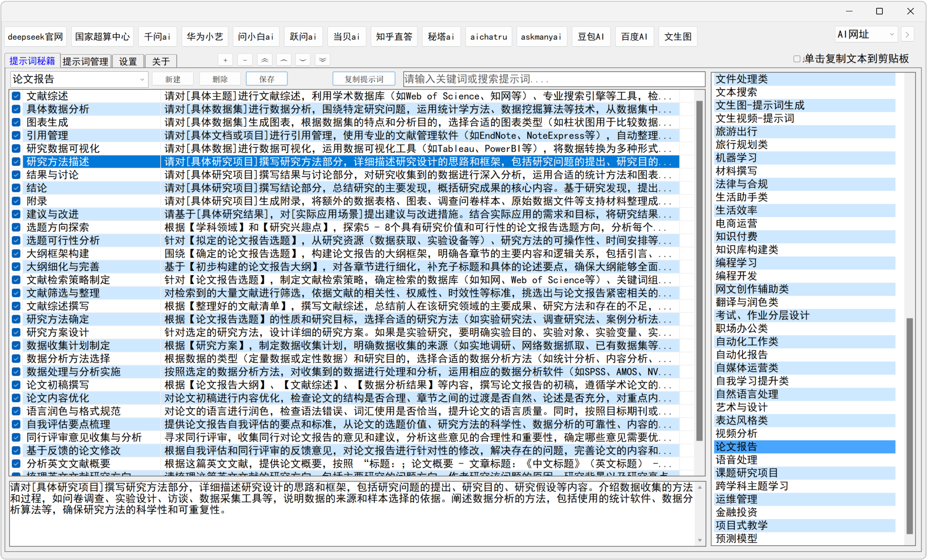Open 文生图 link button
This screenshot has width=927, height=560.
(678, 37)
